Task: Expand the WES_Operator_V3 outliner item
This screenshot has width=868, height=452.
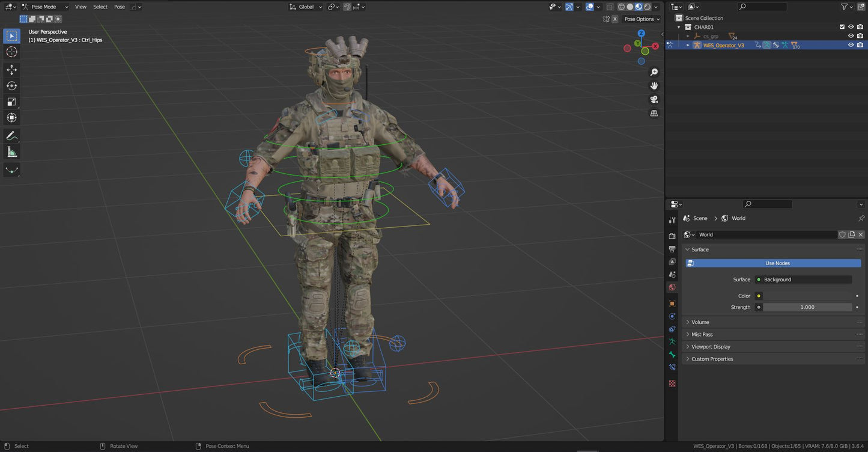Action: click(688, 45)
